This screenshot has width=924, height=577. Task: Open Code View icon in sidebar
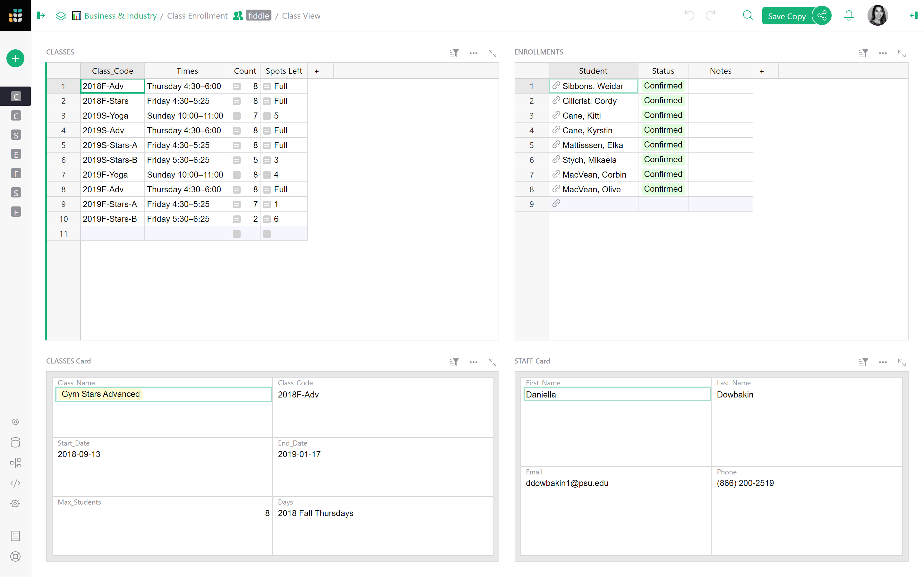15,483
